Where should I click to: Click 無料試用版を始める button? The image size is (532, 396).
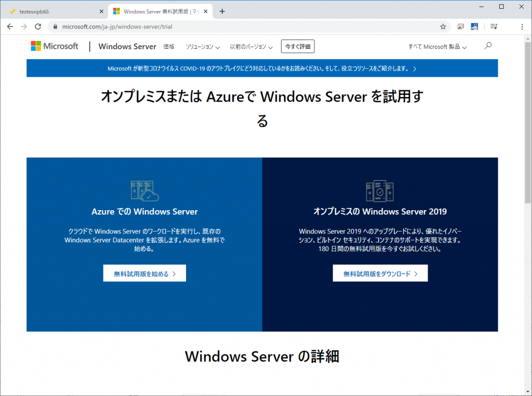[x=144, y=274]
